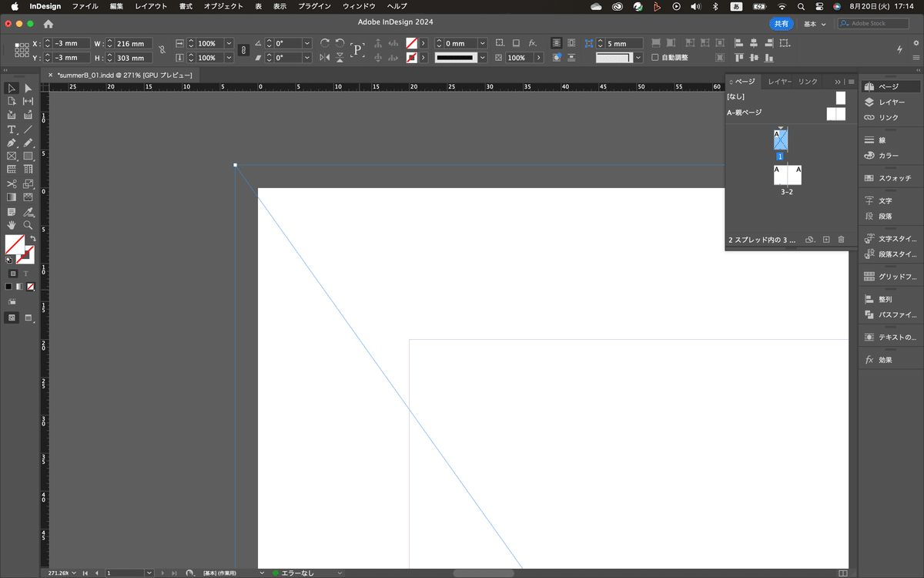Viewport: 924px width, 578px height.
Task: Switch to the リンク panel tab
Action: pyautogui.click(x=808, y=82)
